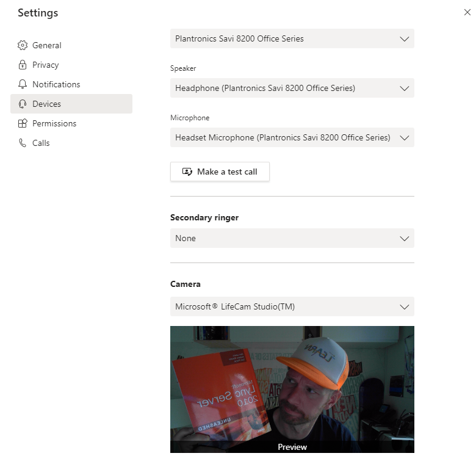Click the Privacy lock icon
Viewport: 476px width, 467px height.
23,65
